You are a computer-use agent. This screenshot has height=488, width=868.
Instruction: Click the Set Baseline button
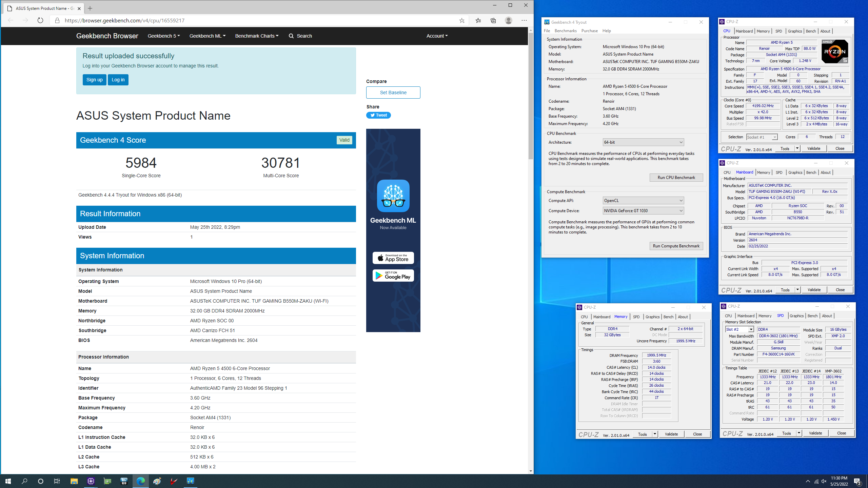[x=393, y=93]
